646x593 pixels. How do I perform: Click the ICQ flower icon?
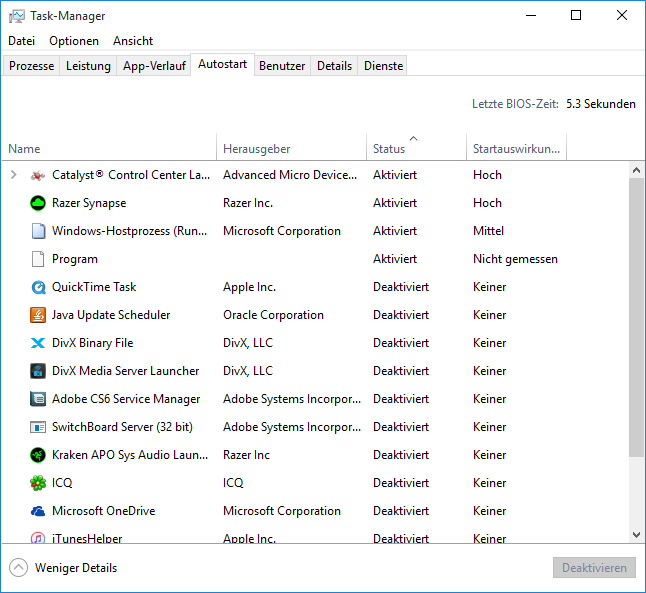[x=38, y=483]
